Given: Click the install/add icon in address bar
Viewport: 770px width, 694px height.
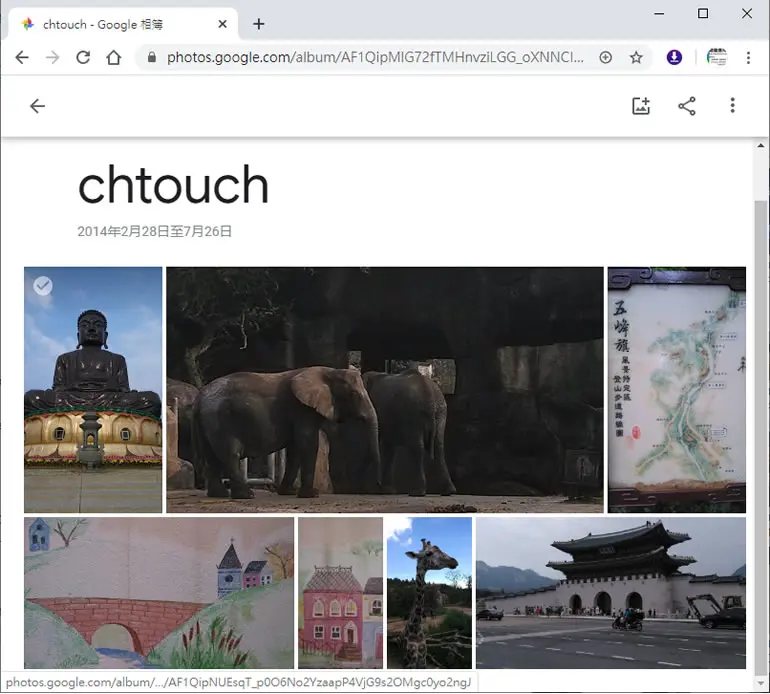Looking at the screenshot, I should click(605, 57).
